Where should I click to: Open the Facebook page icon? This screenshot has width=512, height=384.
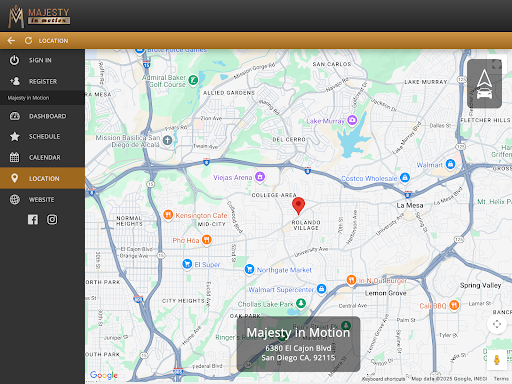(33, 219)
